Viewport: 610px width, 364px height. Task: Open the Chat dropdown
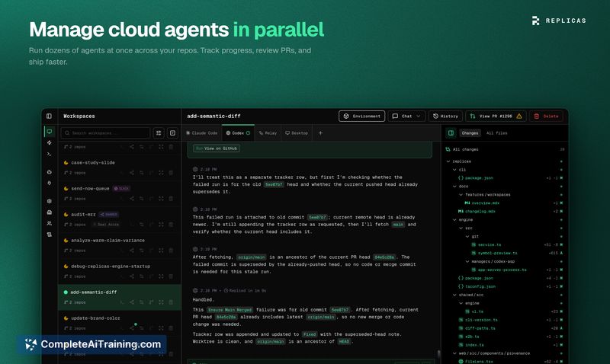[x=406, y=117]
